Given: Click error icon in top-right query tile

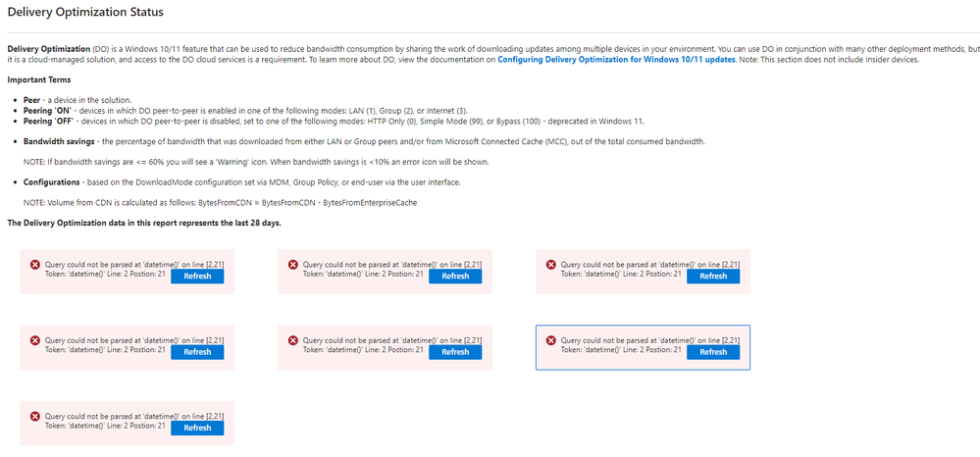Looking at the screenshot, I should point(550,265).
